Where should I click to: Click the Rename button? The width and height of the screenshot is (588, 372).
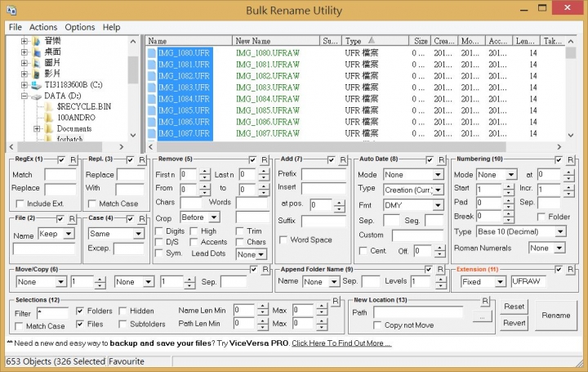point(556,316)
